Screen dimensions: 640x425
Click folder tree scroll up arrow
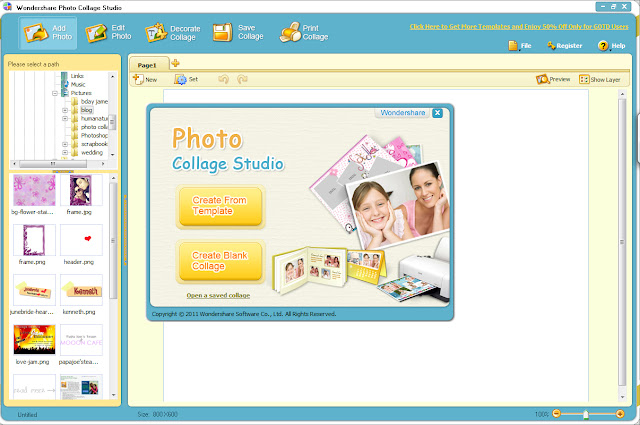[113, 76]
